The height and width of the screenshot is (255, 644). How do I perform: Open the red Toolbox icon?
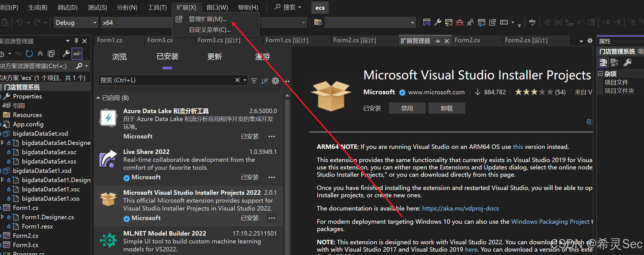click(460, 23)
